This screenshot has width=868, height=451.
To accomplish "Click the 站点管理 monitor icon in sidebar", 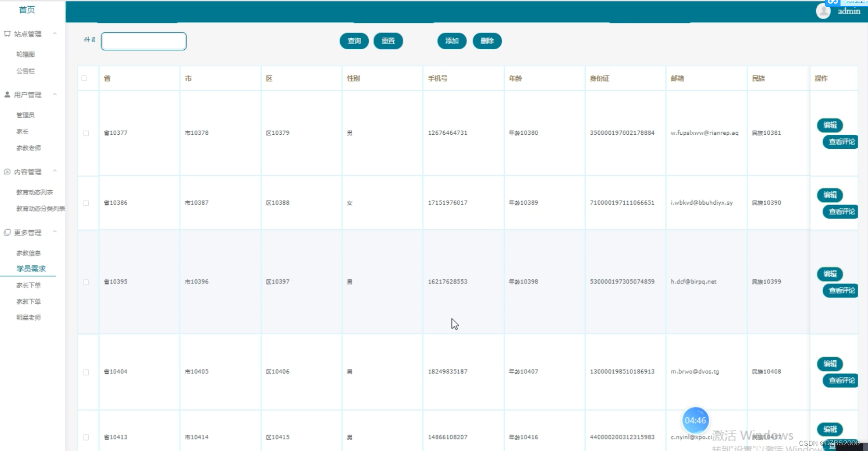I will [x=7, y=34].
